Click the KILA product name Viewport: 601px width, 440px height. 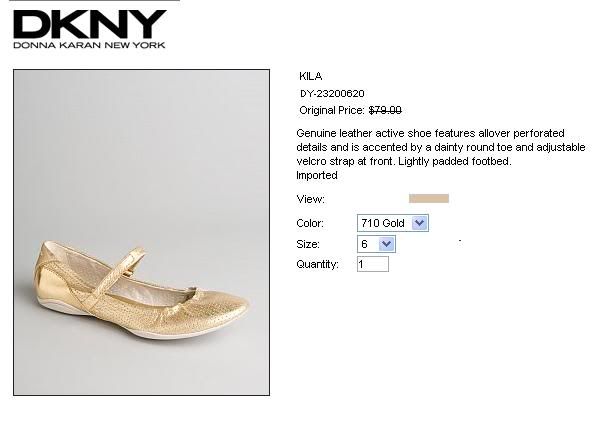310,76
